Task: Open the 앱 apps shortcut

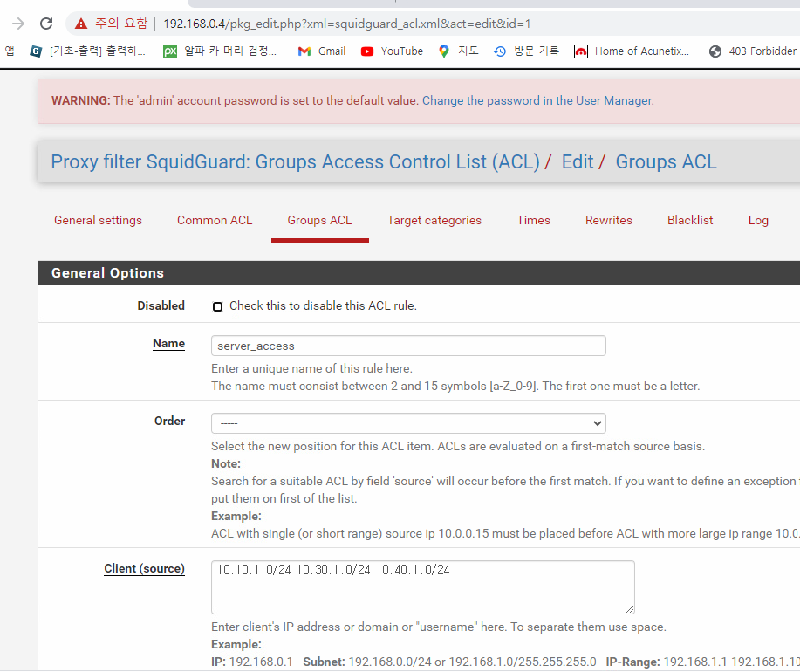Action: tap(10, 51)
